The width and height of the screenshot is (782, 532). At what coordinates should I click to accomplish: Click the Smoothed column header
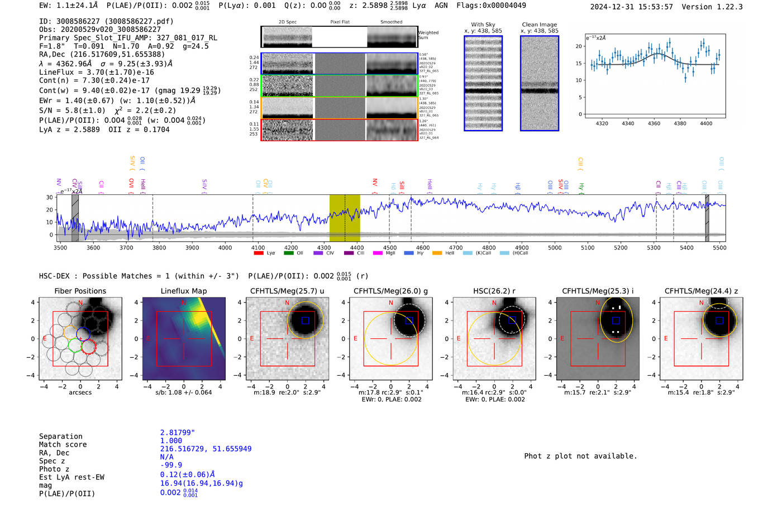(x=391, y=22)
